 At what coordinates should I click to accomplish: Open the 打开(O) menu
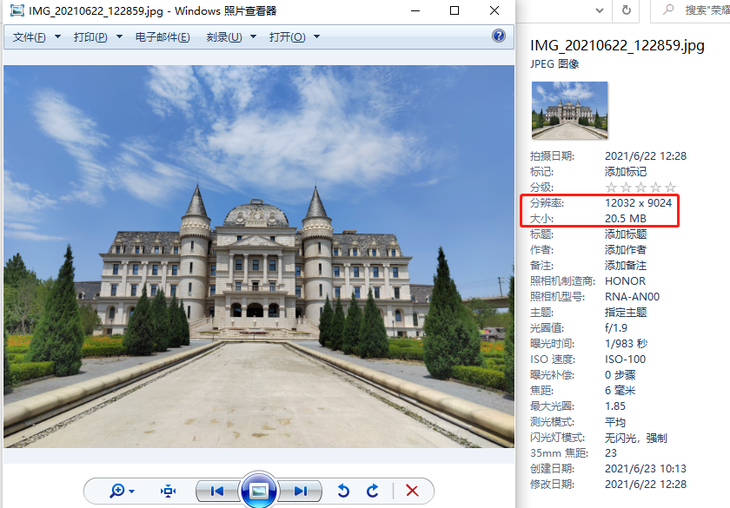click(294, 37)
